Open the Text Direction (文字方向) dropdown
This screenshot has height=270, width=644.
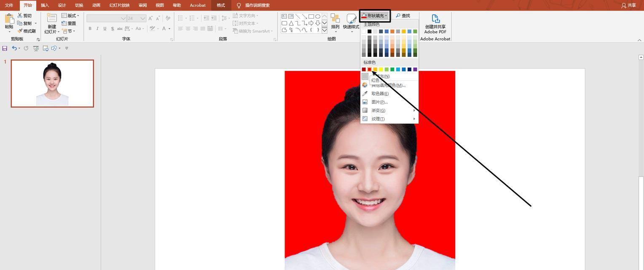click(x=246, y=16)
